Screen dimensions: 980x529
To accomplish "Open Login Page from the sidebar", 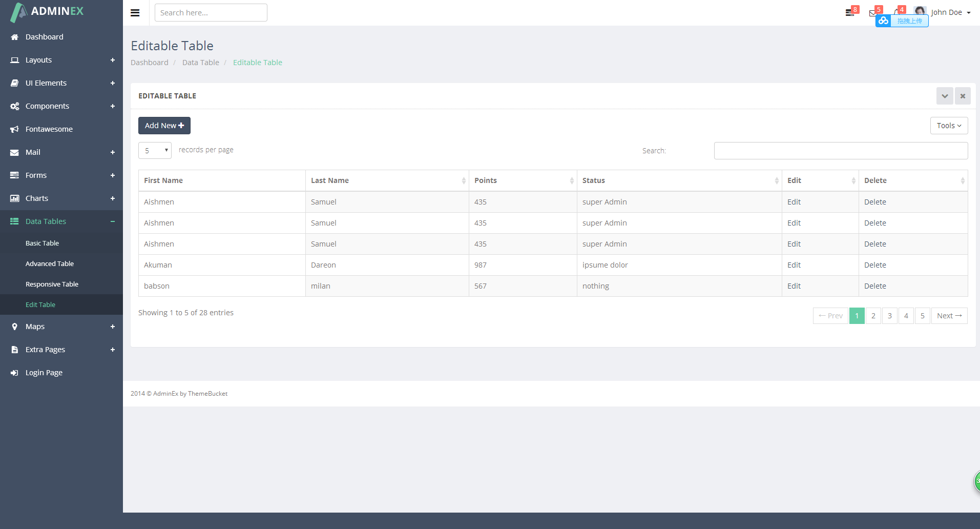I will point(61,373).
